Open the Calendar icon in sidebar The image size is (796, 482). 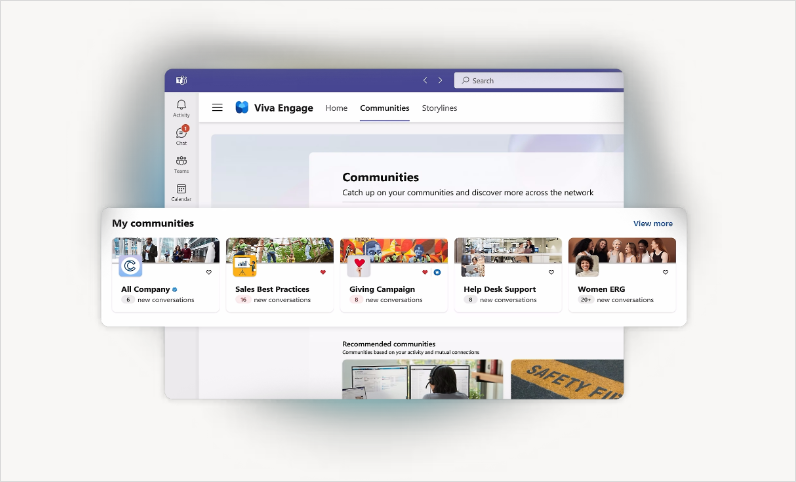point(181,192)
